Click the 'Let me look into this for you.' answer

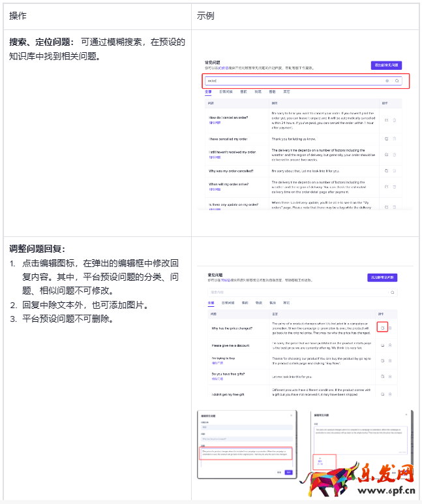pos(292,377)
